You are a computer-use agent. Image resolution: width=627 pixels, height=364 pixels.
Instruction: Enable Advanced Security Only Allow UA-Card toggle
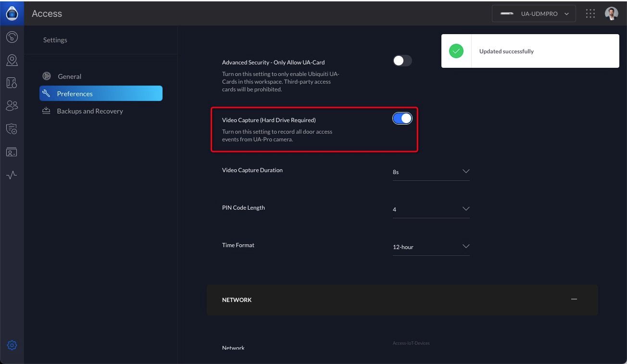click(402, 61)
